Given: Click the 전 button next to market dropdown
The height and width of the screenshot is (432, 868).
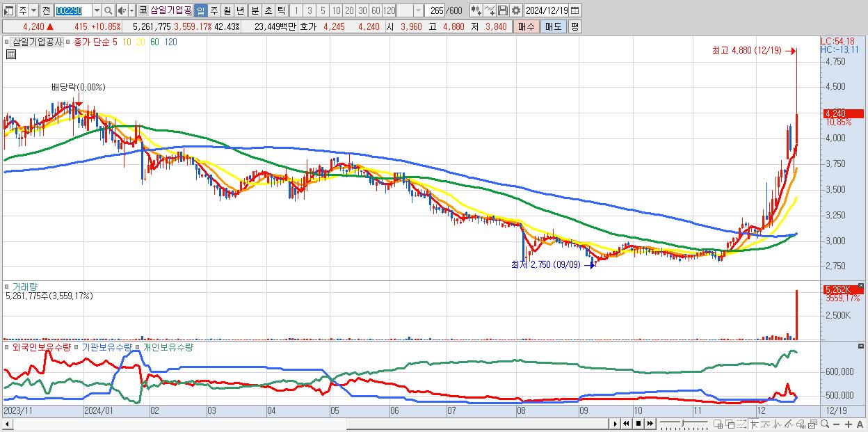Looking at the screenshot, I should [x=46, y=10].
